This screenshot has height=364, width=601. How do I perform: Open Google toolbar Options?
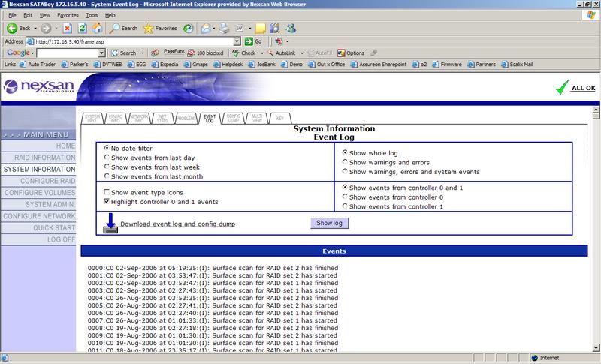click(351, 53)
